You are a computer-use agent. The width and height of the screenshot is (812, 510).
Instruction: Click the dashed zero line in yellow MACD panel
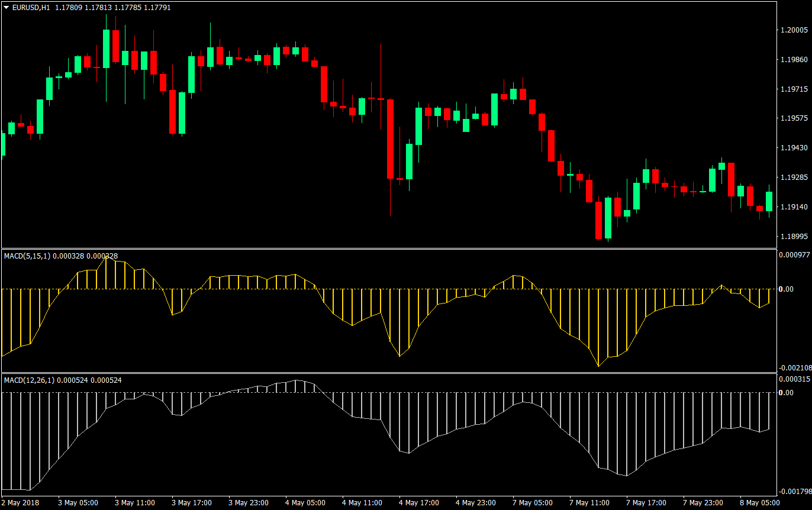(x=355, y=288)
